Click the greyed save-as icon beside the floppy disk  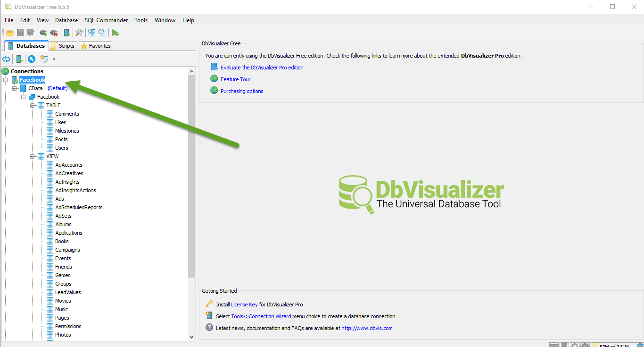pos(31,33)
